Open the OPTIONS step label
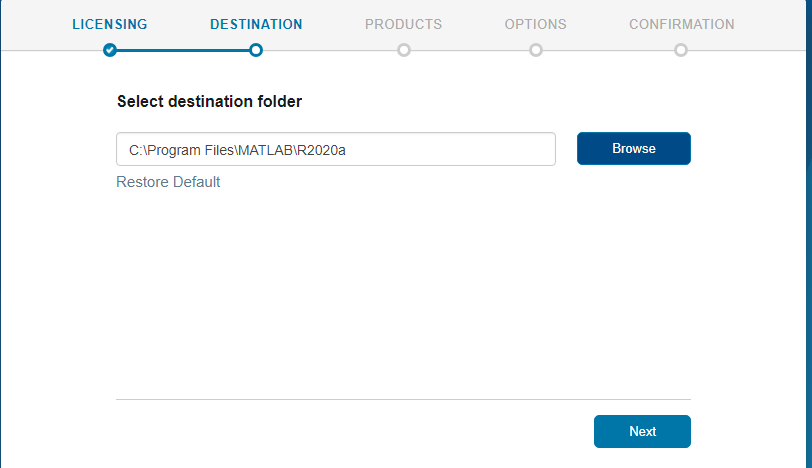812x468 pixels. [x=535, y=24]
